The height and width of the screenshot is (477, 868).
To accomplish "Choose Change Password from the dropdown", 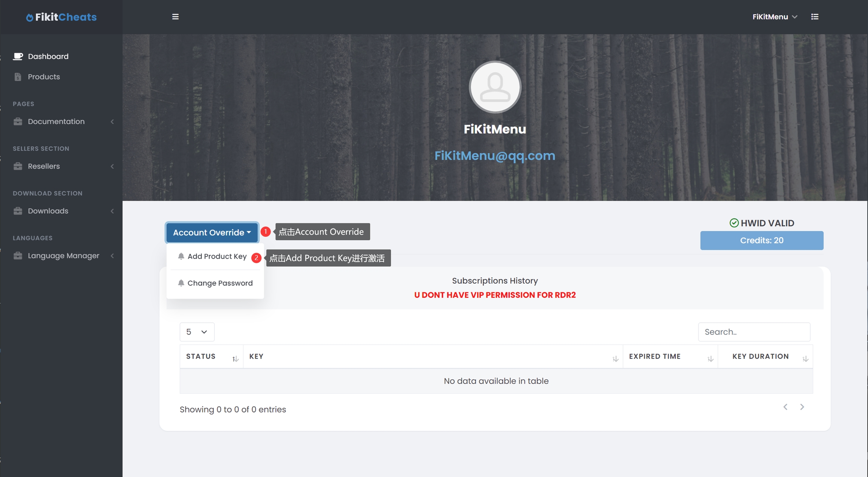I will pos(220,283).
